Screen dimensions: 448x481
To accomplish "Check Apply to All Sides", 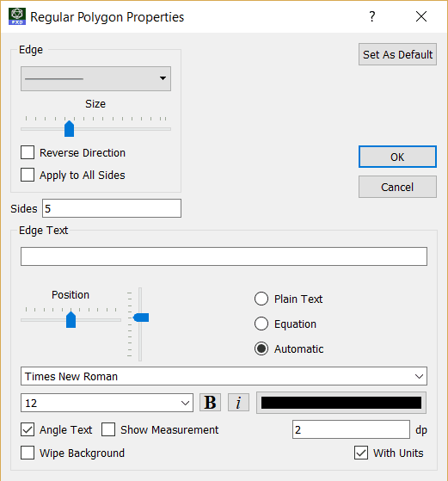I will (28, 175).
